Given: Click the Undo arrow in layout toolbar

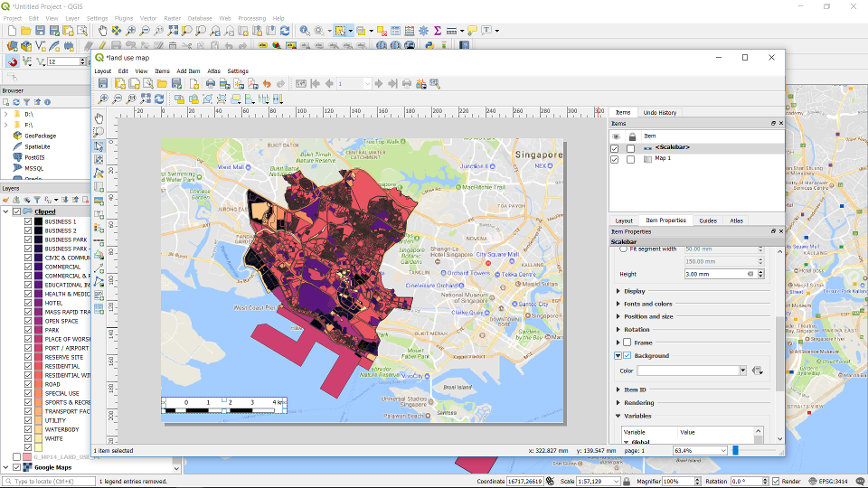Looking at the screenshot, I should click(267, 84).
